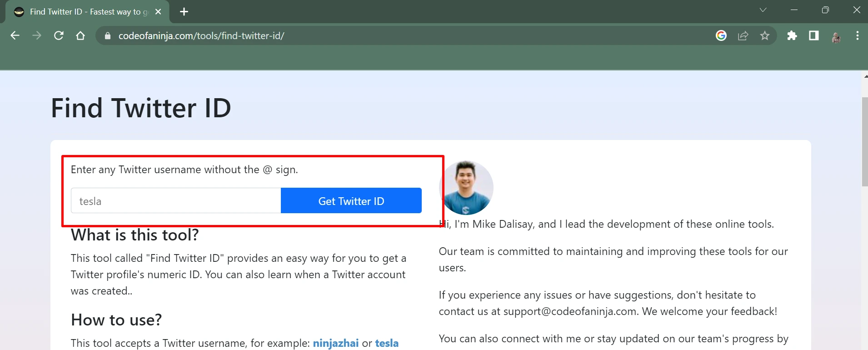Focus the Twitter username input field
The image size is (868, 350).
(x=176, y=200)
